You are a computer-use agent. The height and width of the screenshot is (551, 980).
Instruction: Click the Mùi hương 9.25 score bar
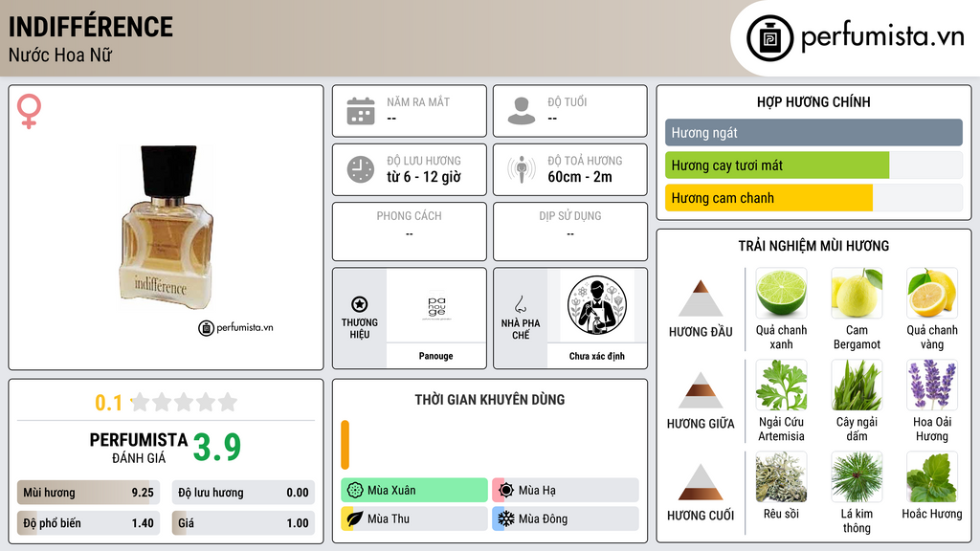[x=88, y=493]
